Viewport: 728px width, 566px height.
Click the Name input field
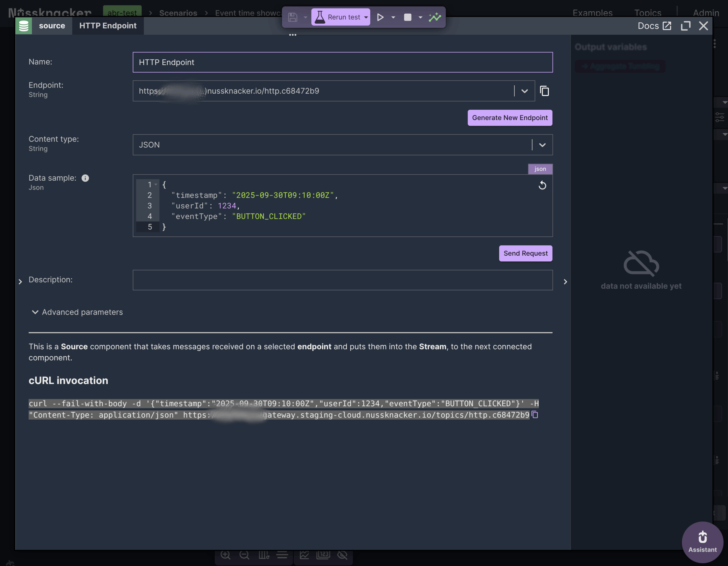click(342, 62)
